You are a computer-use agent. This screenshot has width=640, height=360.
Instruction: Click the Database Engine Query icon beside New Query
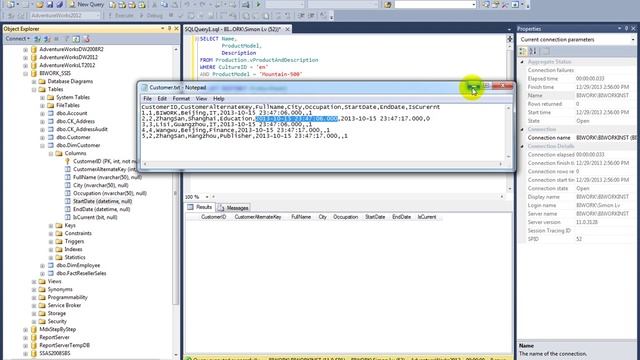[113, 4]
